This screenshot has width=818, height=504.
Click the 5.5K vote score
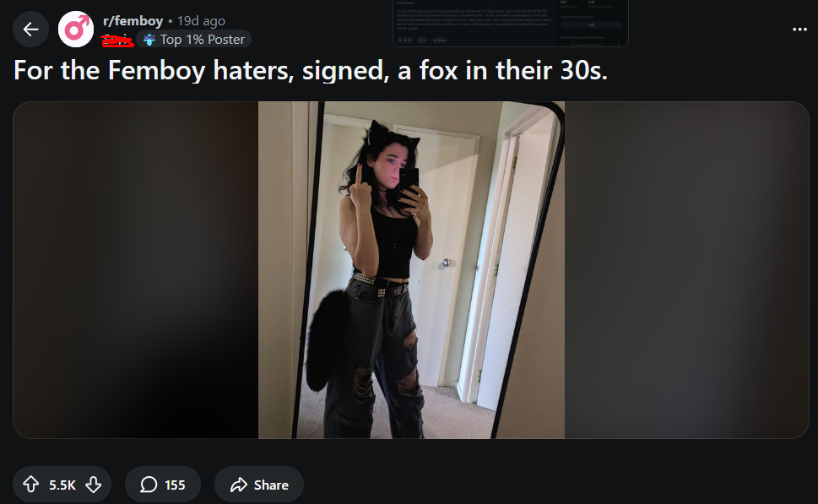(62, 485)
